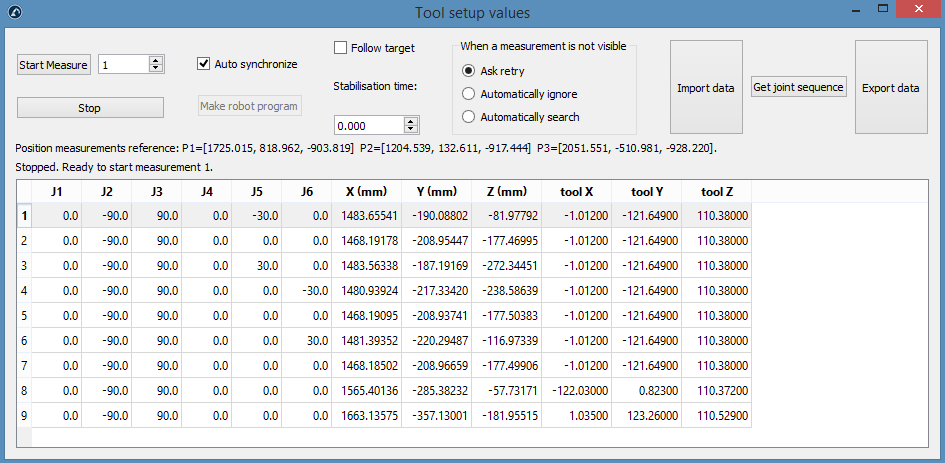
Task: Select the Automatically search radio option
Action: [x=469, y=117]
